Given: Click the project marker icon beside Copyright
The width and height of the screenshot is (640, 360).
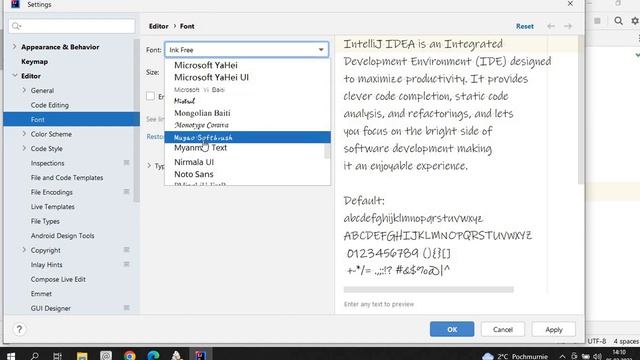Looking at the screenshot, I should tap(127, 250).
